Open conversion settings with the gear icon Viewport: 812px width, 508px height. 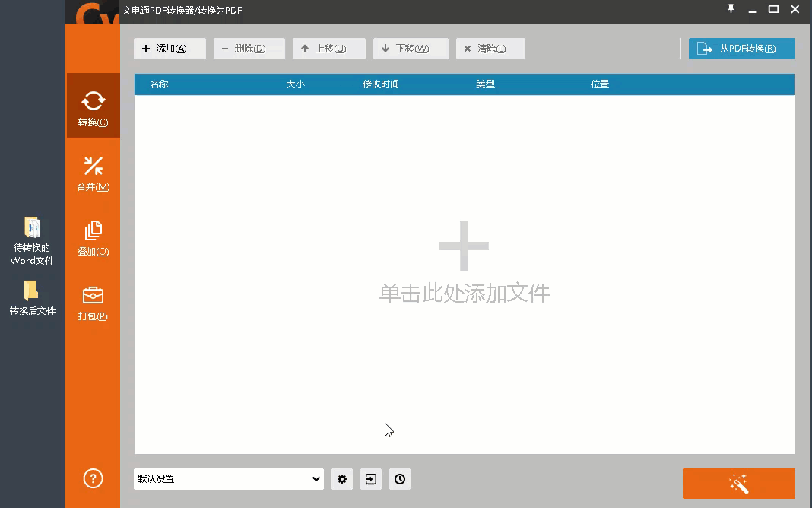(341, 479)
